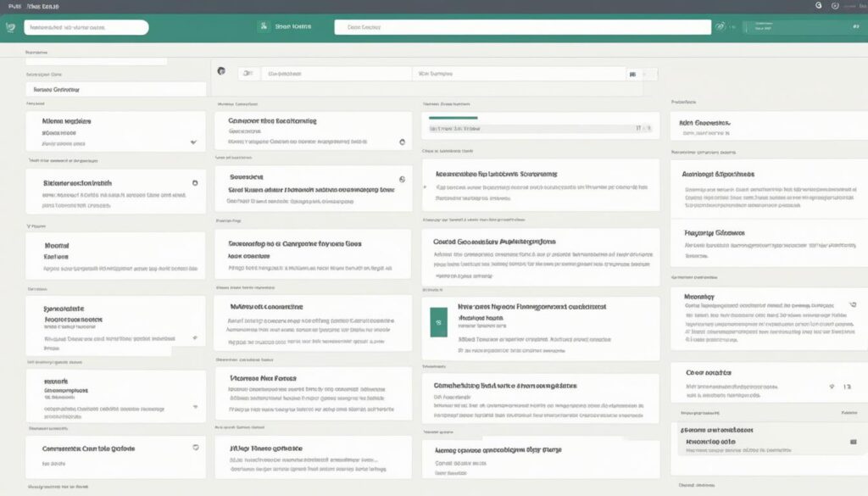Expand the chevron on the fourth left-column card
The width and height of the screenshot is (868, 496).
[194, 337]
